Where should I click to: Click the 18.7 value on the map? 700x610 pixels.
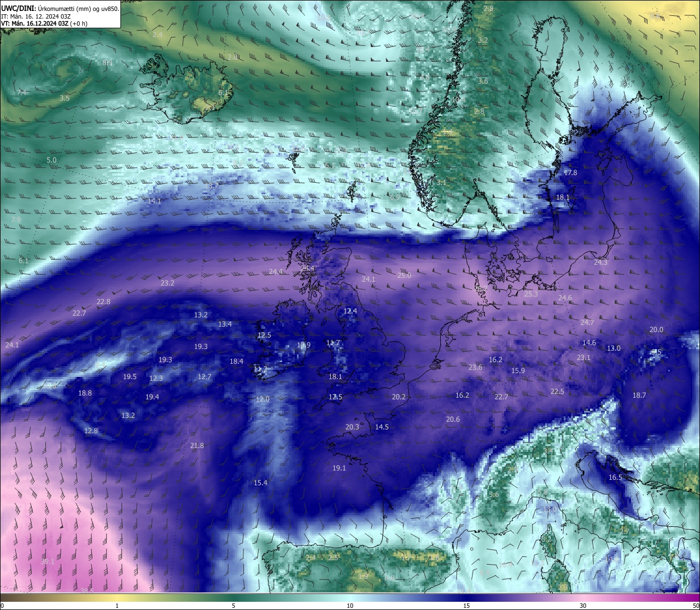(x=639, y=395)
